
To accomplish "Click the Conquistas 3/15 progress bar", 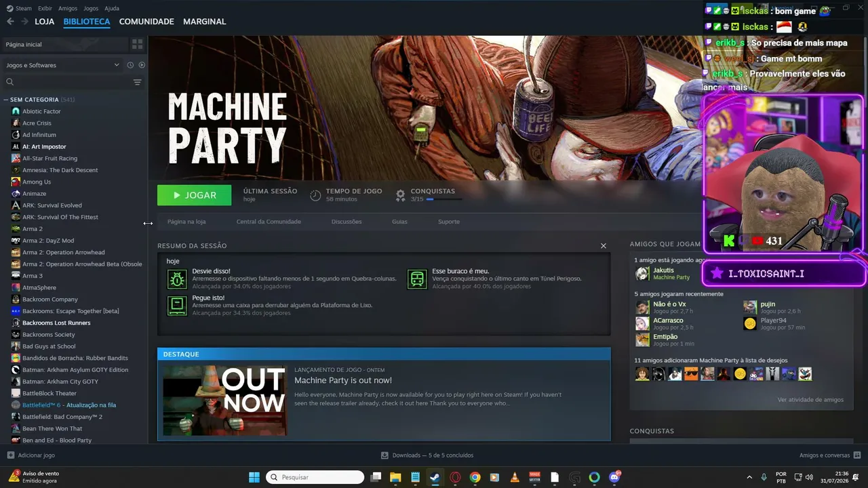I will pos(444,199).
